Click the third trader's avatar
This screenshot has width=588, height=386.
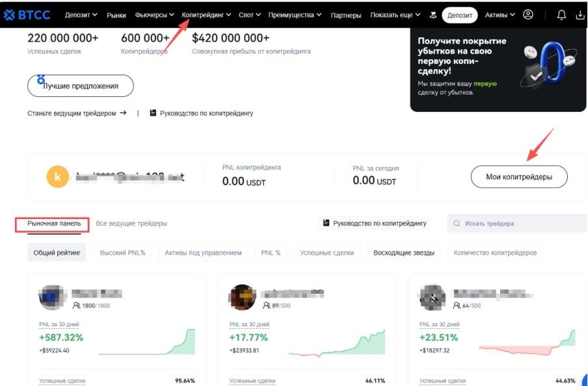432,298
